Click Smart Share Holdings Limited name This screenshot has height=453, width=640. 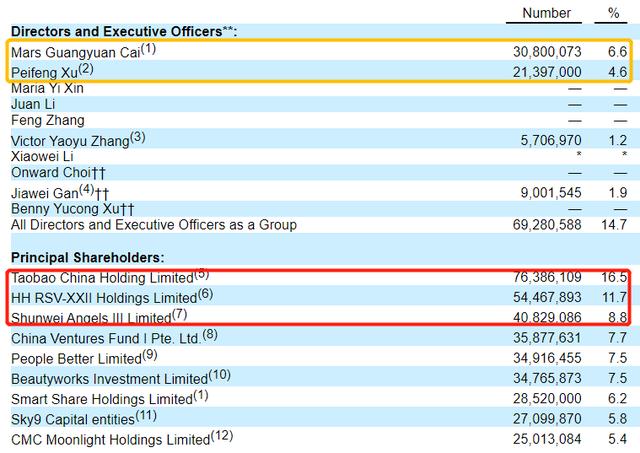102,399
